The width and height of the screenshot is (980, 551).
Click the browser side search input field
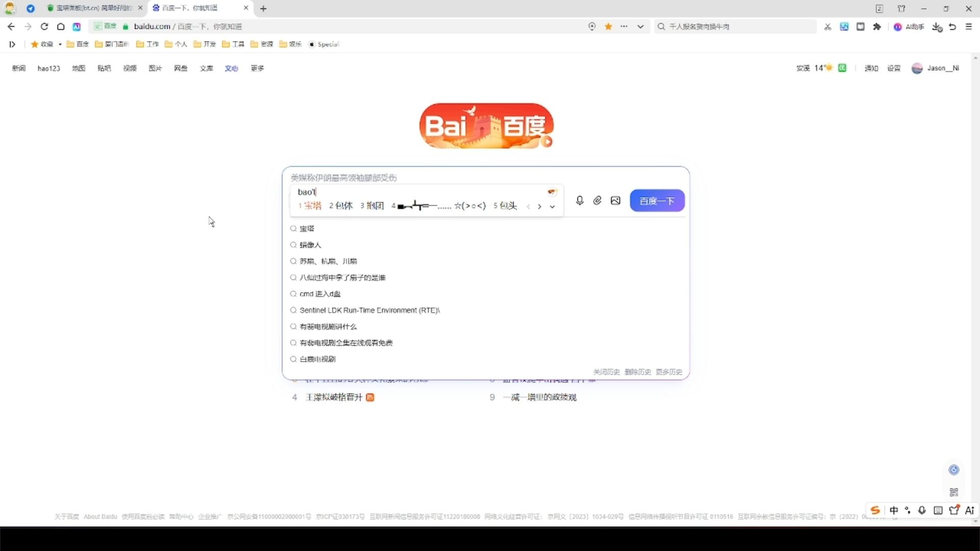click(x=735, y=27)
